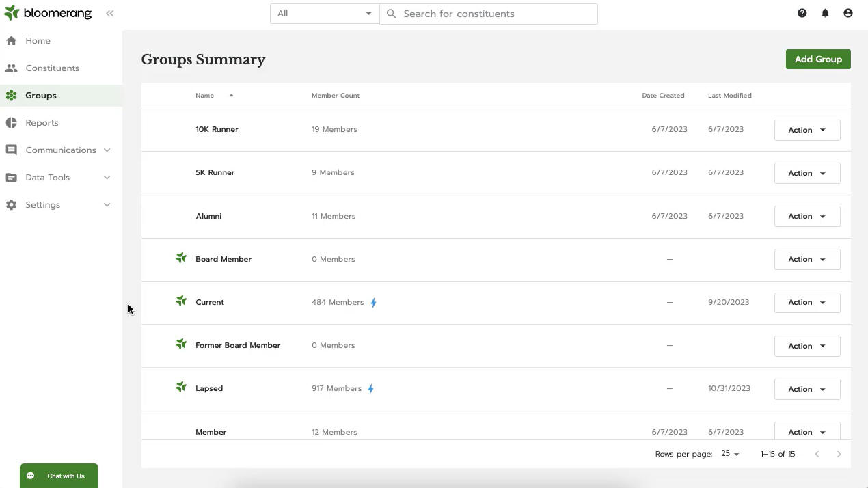Click the Reports pie chart icon

[x=11, y=123]
